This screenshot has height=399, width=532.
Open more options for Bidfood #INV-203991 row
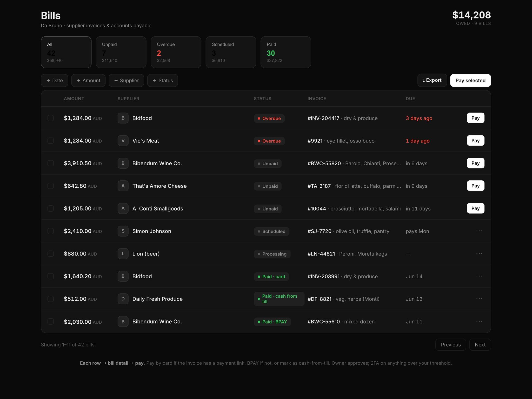click(x=479, y=276)
